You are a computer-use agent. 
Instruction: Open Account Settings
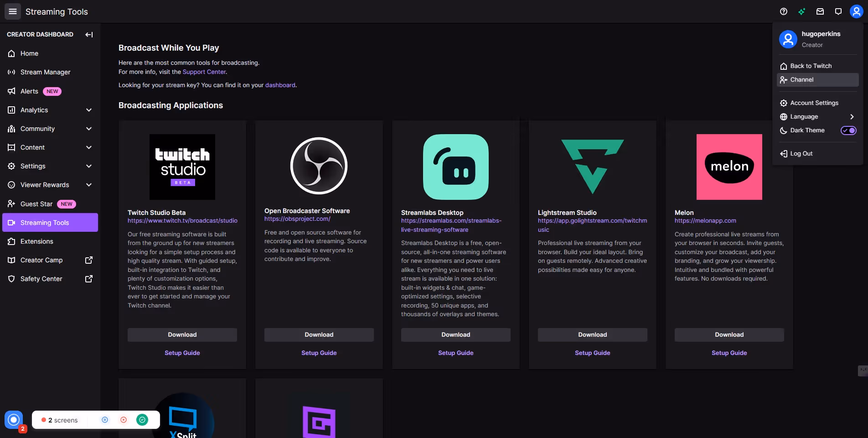pyautogui.click(x=818, y=103)
